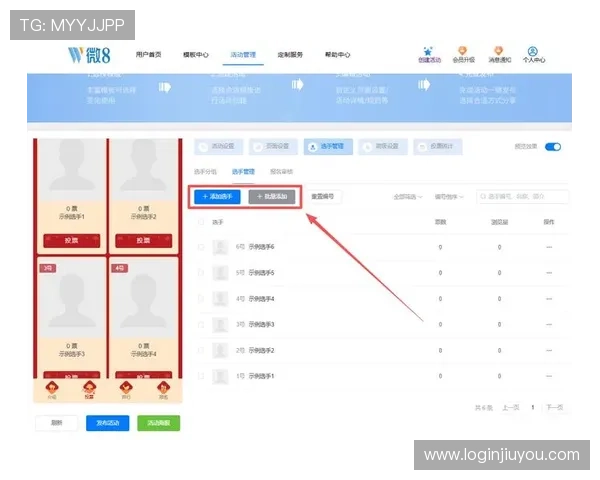600x480 pixels.
Task: Click 浏览量 column header
Action: (499, 222)
